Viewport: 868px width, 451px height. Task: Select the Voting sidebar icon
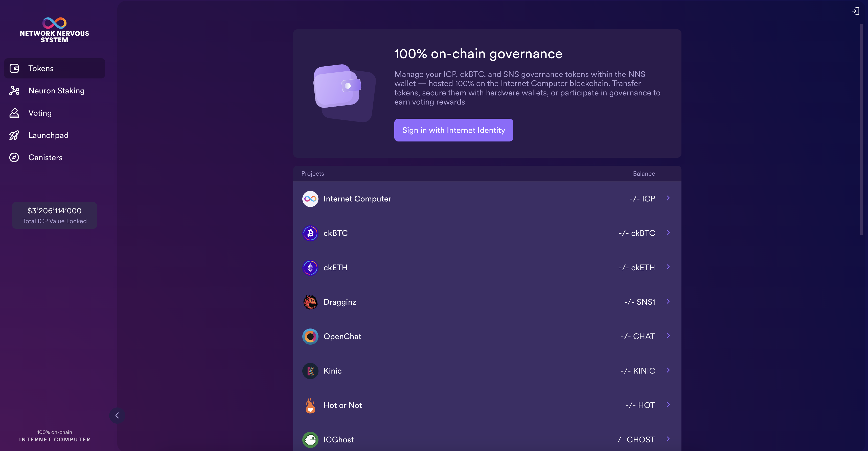coord(14,113)
